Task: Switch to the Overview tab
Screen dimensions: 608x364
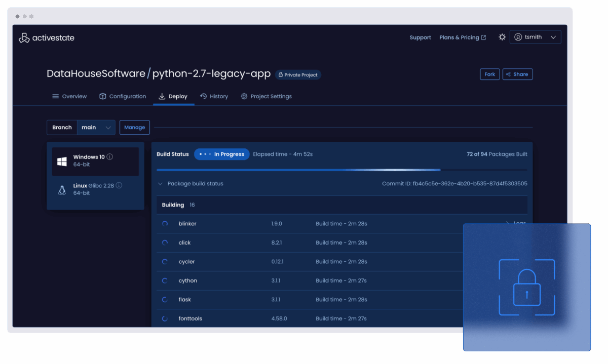Action: 69,96
